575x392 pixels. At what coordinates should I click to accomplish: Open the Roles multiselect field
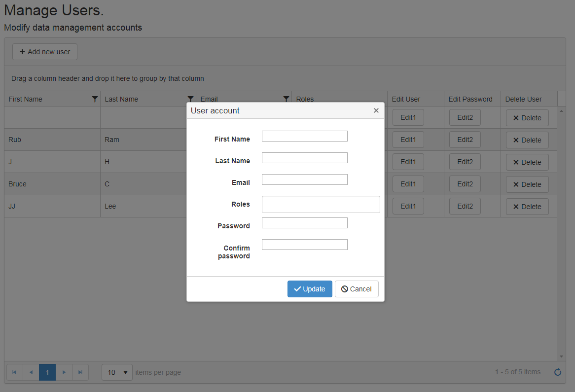pos(321,204)
